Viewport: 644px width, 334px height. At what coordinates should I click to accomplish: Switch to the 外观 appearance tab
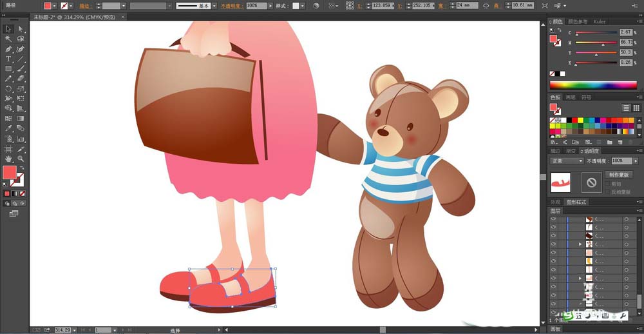[x=555, y=202]
